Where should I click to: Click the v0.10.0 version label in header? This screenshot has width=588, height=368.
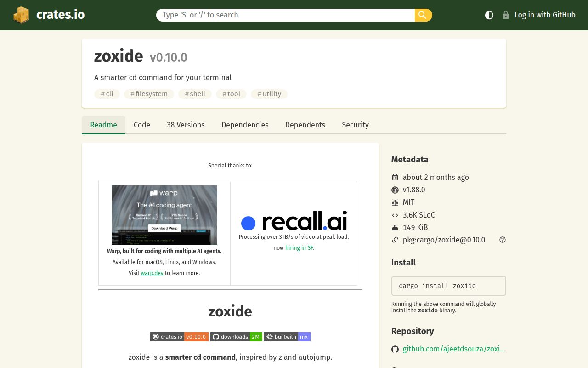[169, 57]
